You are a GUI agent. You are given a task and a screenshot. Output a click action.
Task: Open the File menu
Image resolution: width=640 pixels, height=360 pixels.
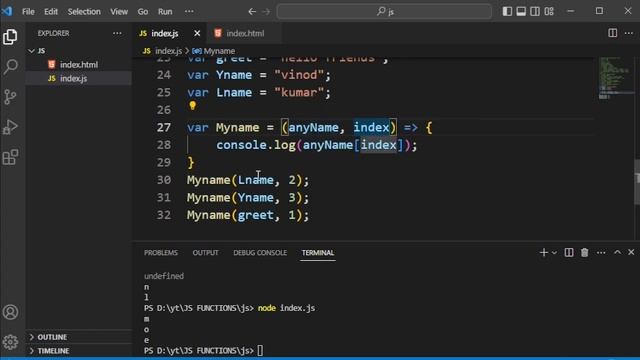[28, 11]
